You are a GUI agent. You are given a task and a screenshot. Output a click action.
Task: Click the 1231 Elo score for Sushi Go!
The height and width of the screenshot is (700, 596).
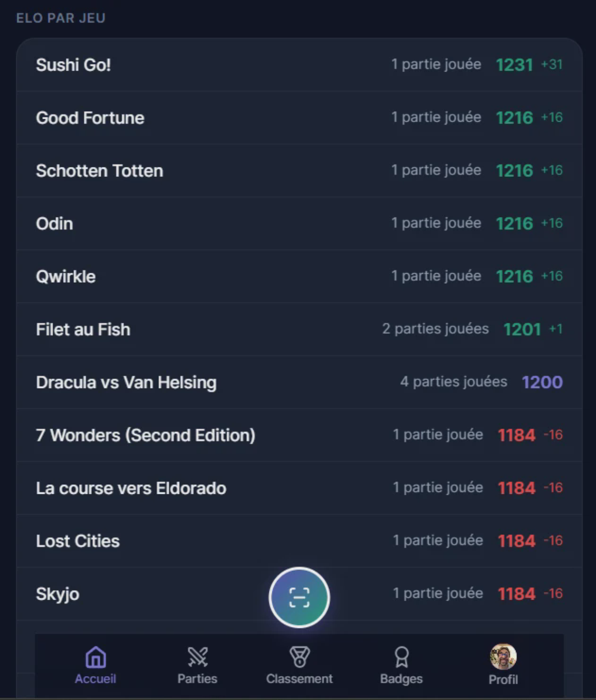pyautogui.click(x=514, y=65)
